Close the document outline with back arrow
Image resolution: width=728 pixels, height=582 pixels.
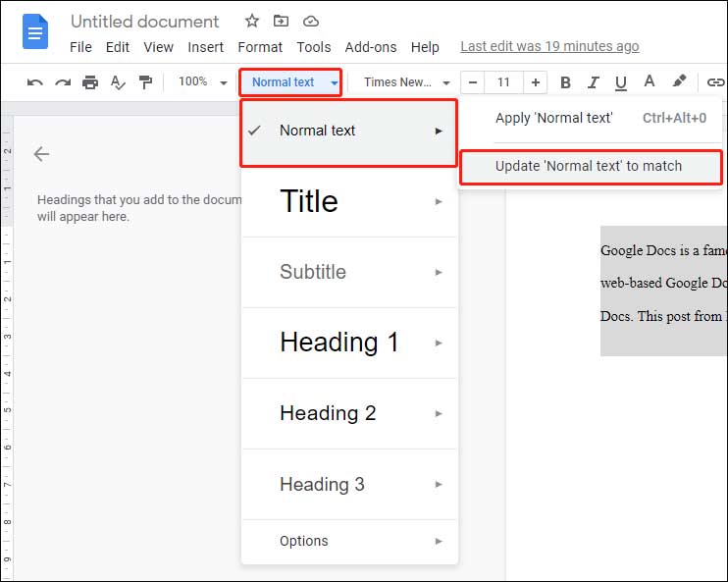(x=41, y=154)
